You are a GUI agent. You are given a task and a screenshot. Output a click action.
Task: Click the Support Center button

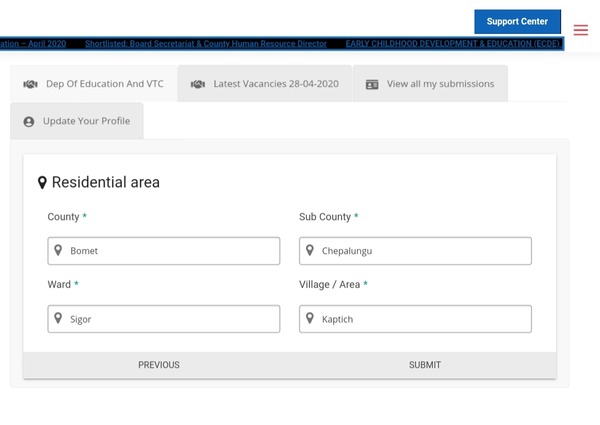click(517, 21)
